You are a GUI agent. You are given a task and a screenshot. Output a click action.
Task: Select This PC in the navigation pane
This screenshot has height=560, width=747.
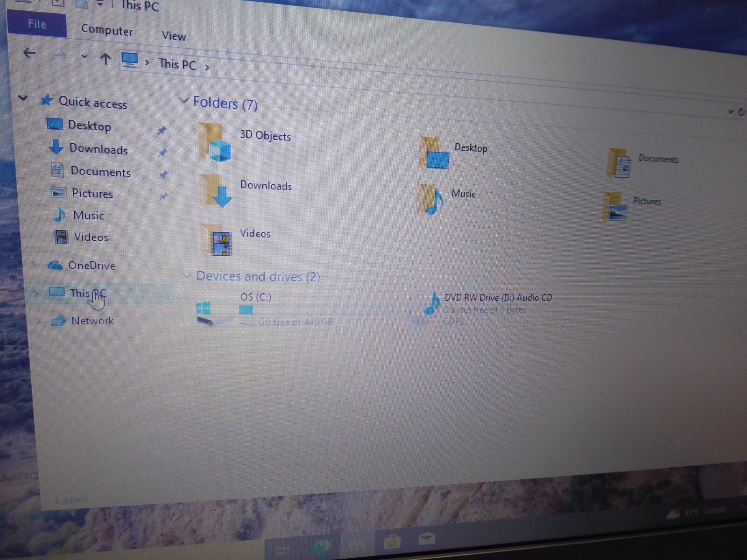tap(88, 294)
